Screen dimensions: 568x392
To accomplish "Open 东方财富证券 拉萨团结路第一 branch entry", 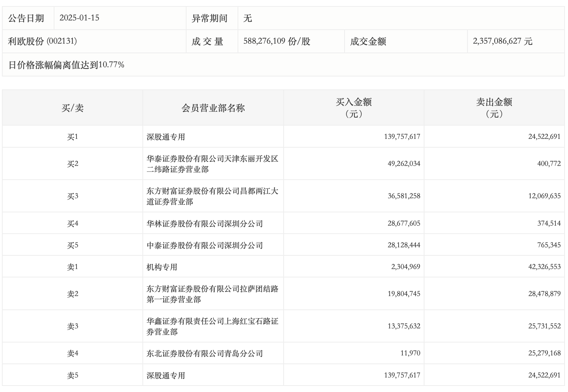I will click(212, 294).
